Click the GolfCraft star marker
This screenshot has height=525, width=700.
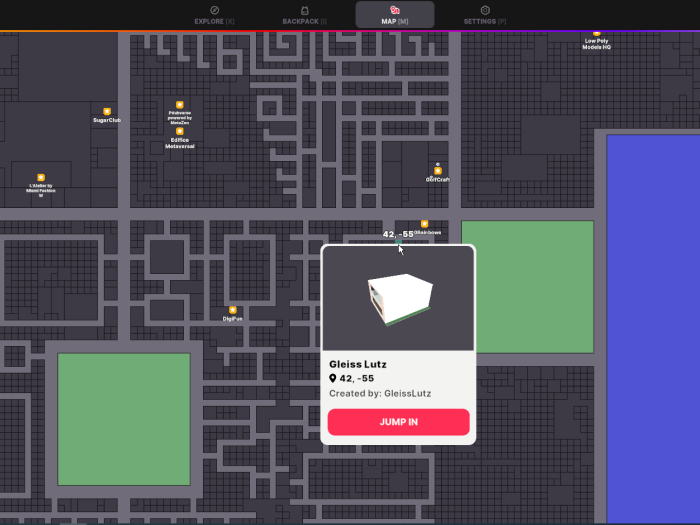[437, 171]
